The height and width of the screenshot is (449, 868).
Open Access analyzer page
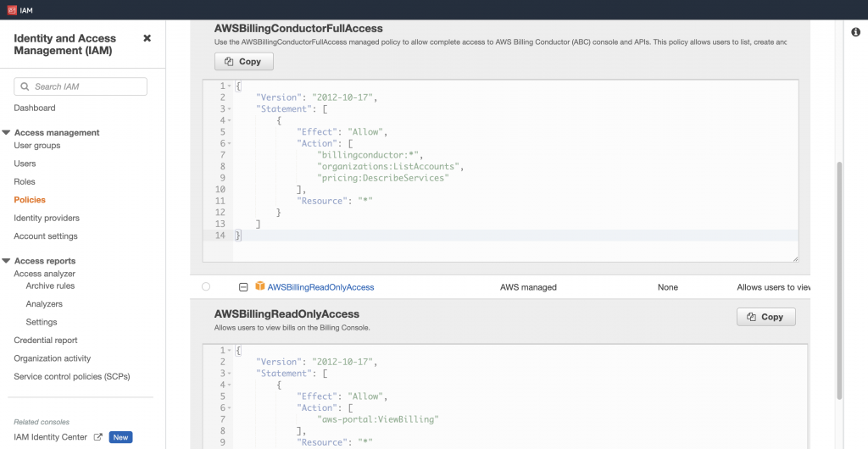(x=44, y=274)
